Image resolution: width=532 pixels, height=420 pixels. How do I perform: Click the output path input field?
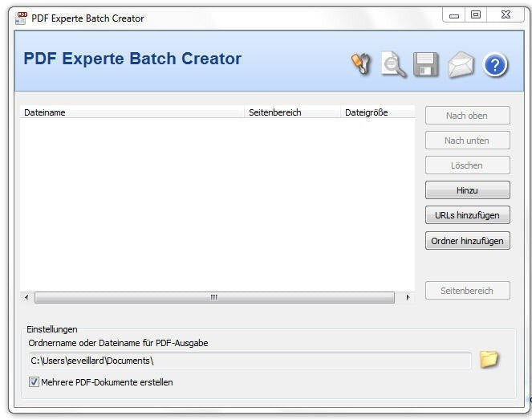click(x=250, y=361)
